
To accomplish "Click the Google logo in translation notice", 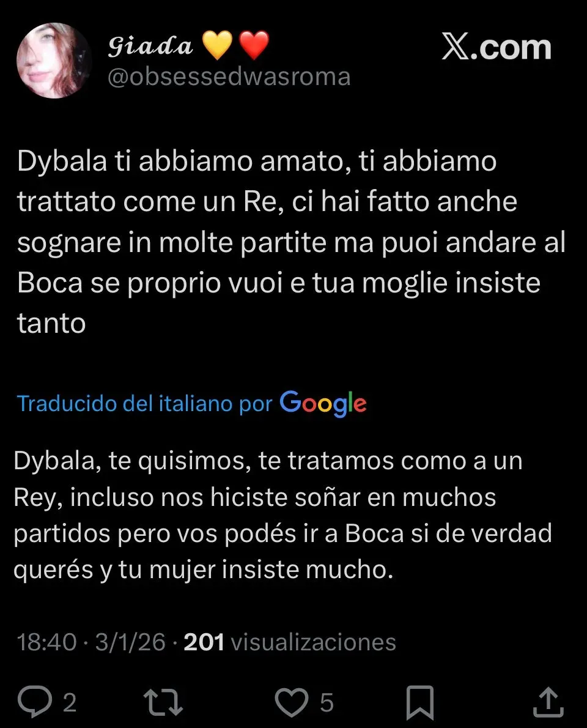I will 323,404.
